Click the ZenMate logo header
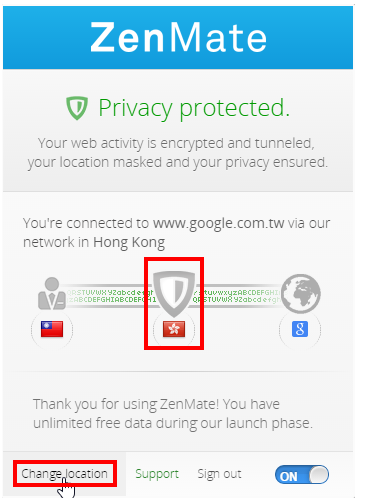 click(178, 37)
